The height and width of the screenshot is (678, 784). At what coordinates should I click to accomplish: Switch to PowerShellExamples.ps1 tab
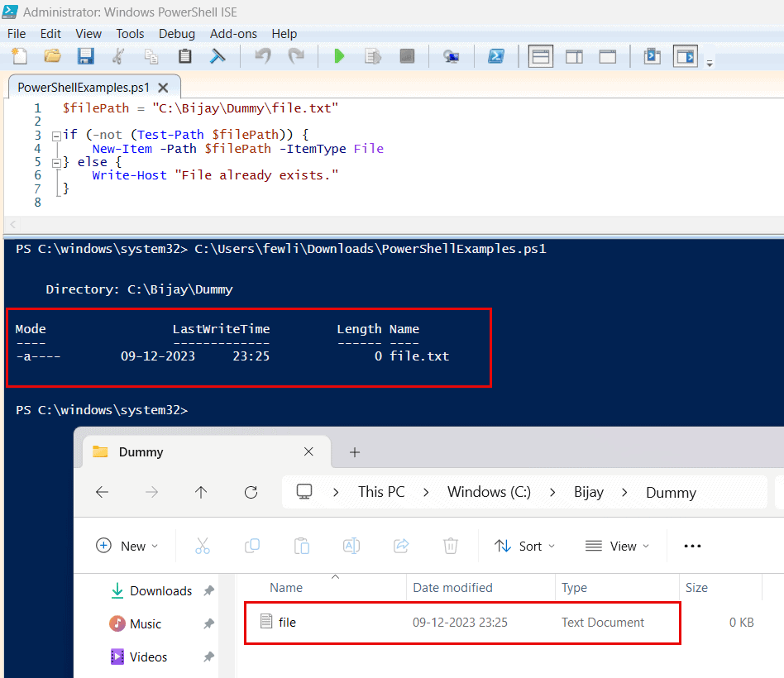(x=86, y=86)
